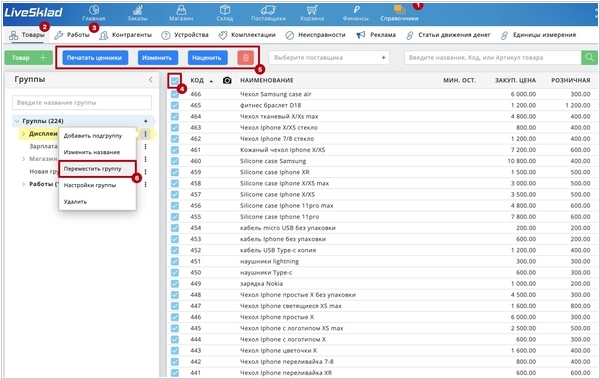Viewport: 600px width, 379px height.
Task: Switch to Комплектации tab
Action: 247,35
